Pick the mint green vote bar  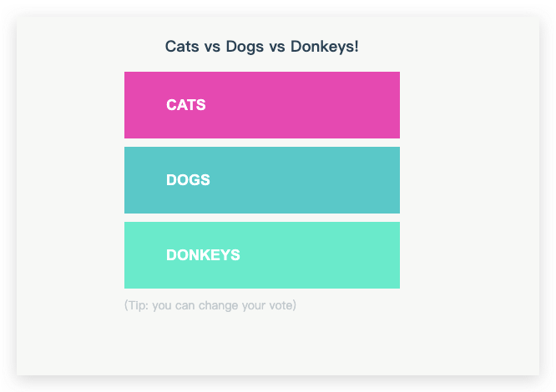click(x=261, y=255)
